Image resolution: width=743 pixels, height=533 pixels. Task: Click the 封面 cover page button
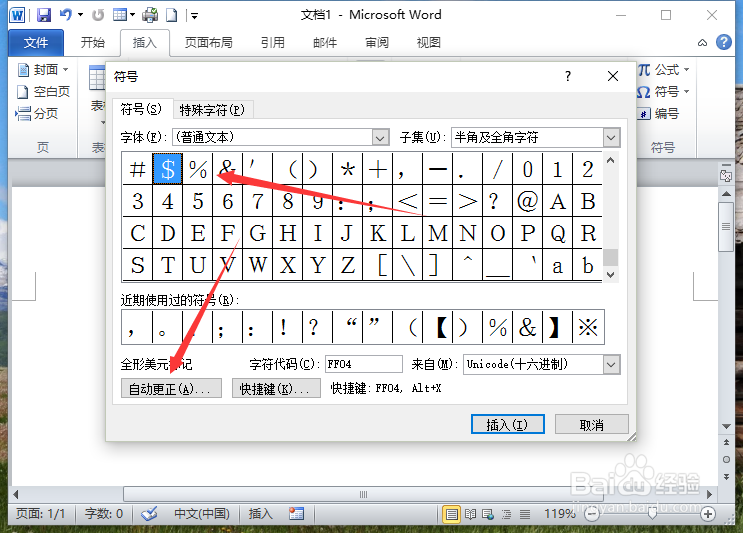coord(44,70)
